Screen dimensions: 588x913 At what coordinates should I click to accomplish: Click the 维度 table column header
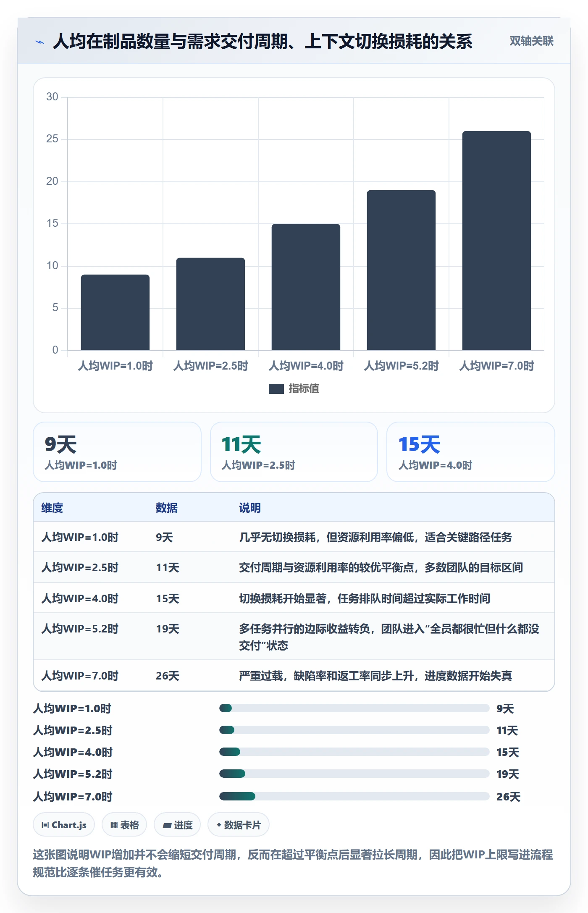[x=52, y=508]
